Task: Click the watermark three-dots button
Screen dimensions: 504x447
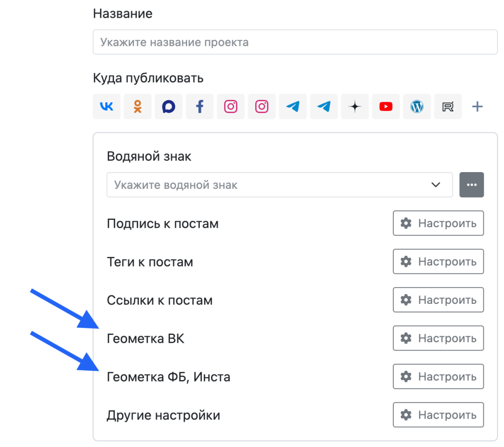Action: click(472, 185)
